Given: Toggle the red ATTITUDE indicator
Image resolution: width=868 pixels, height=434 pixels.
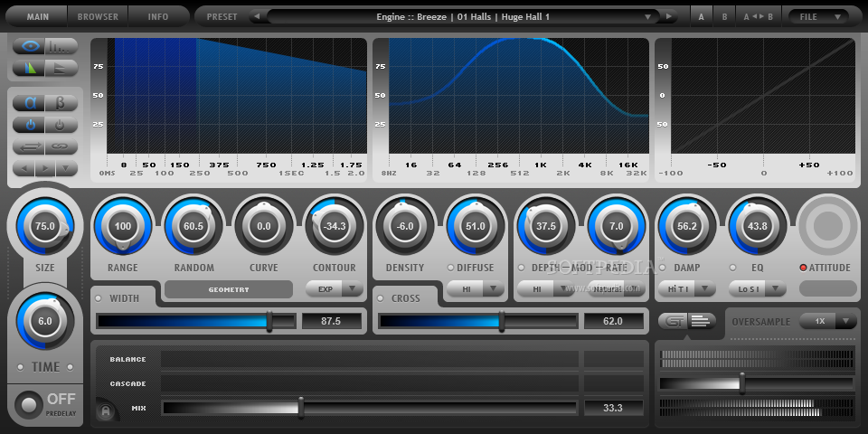Looking at the screenshot, I should coord(803,268).
